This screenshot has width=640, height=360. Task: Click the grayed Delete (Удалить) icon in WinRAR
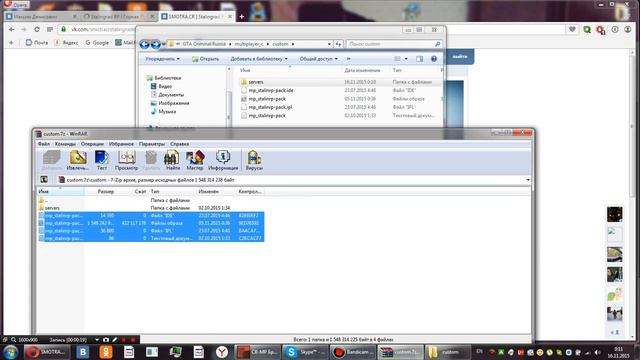click(151, 160)
